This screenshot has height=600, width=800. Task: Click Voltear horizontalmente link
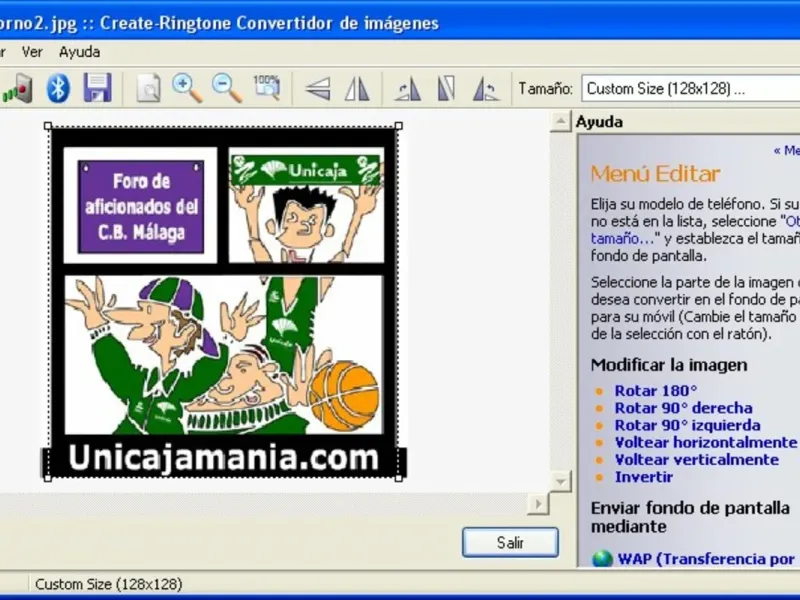point(706,442)
